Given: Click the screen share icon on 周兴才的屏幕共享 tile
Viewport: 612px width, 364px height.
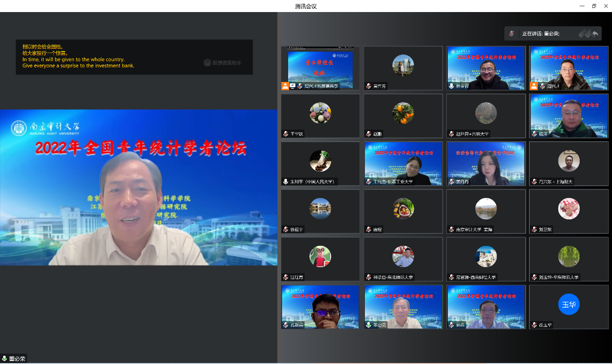Looking at the screenshot, I should coord(292,86).
